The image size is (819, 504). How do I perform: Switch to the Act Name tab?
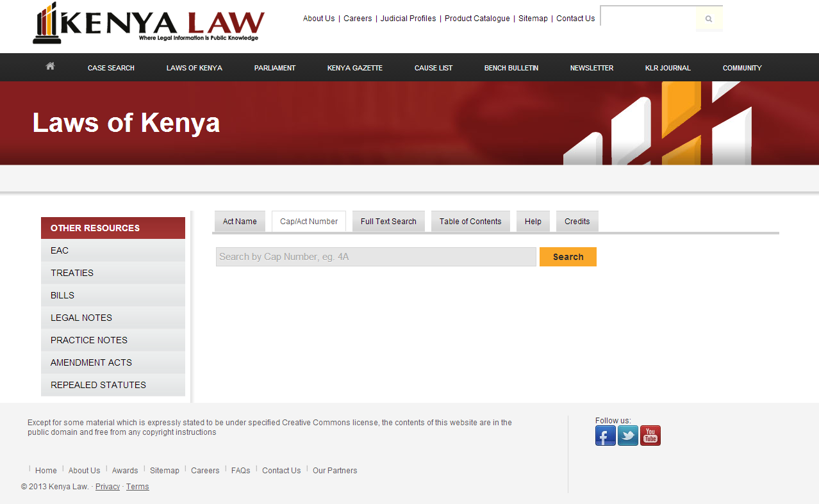(240, 222)
